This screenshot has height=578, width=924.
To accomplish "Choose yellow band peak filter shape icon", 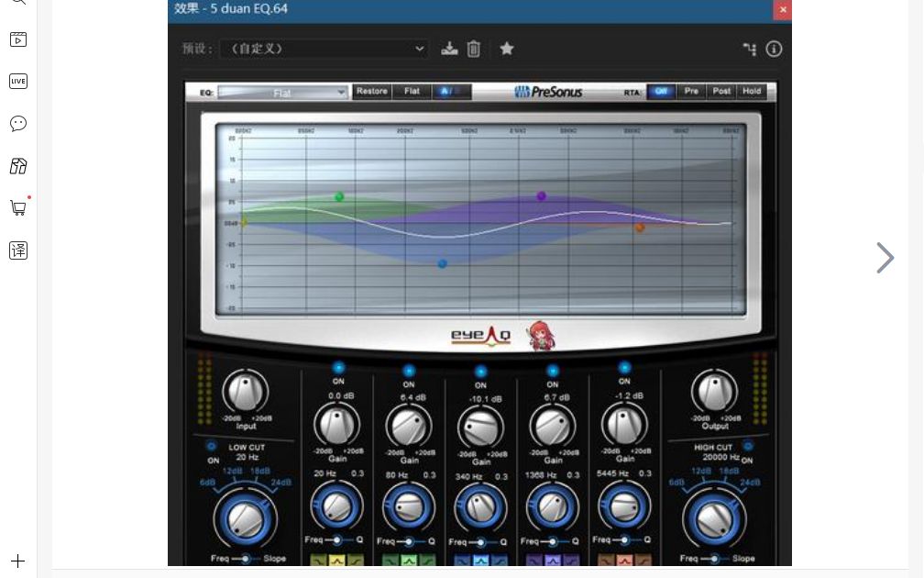I will (x=336, y=561).
